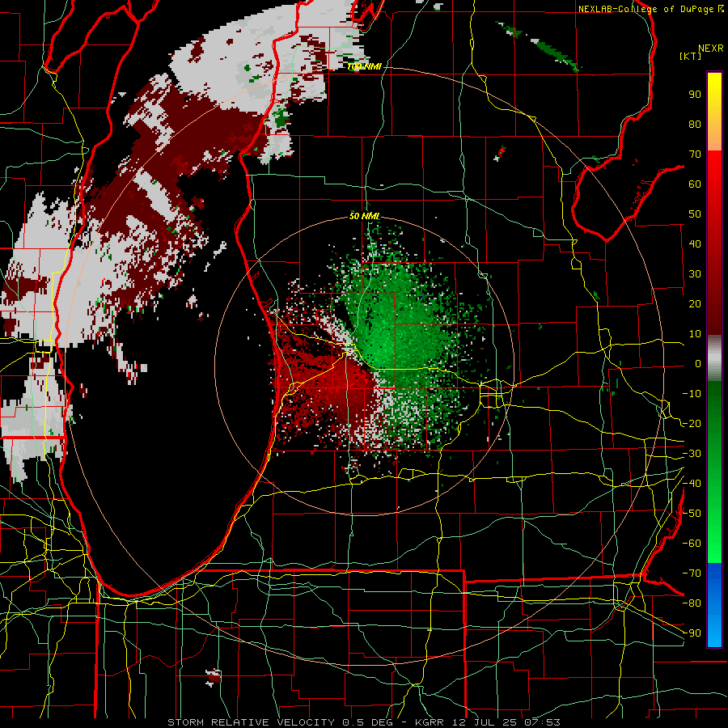Click the -50 value on the velocity scale
Screen dimensions: 728x728
[x=692, y=514]
